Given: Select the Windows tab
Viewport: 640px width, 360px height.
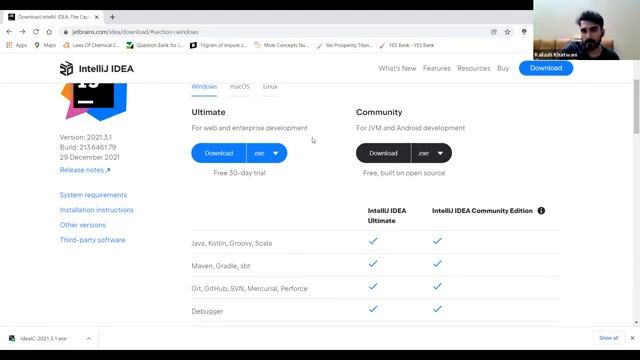Looking at the screenshot, I should click(x=204, y=87).
